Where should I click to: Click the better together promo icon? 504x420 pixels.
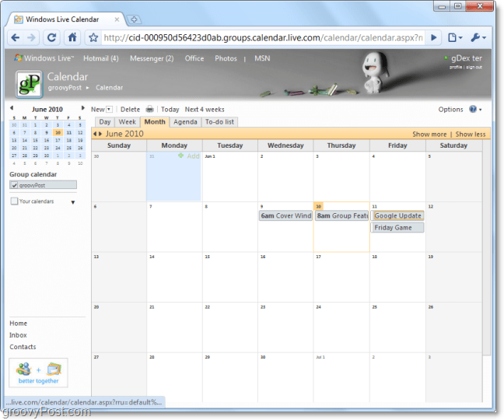pyautogui.click(x=39, y=373)
